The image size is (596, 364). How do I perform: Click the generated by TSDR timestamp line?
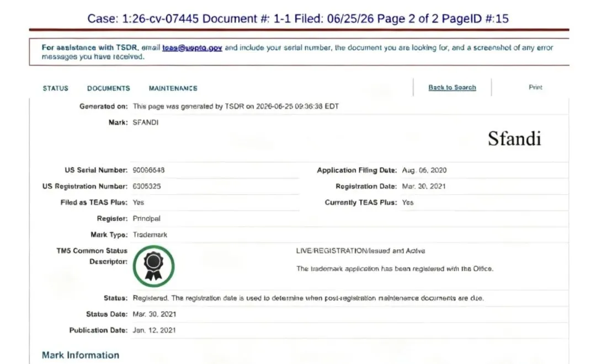pyautogui.click(x=236, y=106)
